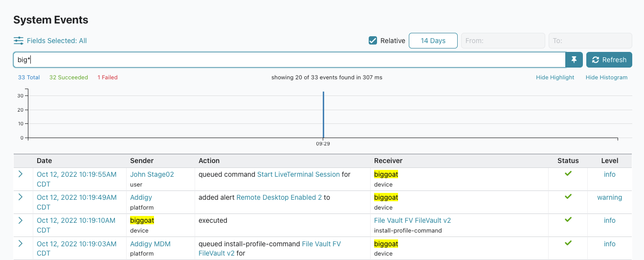Open the Fields Selected filter sliders icon
This screenshot has height=260, width=644.
coord(19,41)
